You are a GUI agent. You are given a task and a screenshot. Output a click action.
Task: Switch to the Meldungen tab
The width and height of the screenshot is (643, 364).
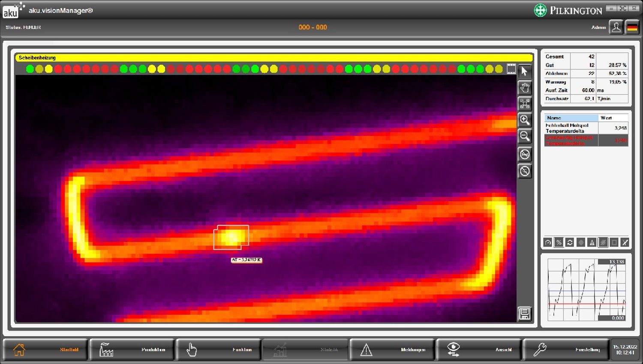(393, 349)
